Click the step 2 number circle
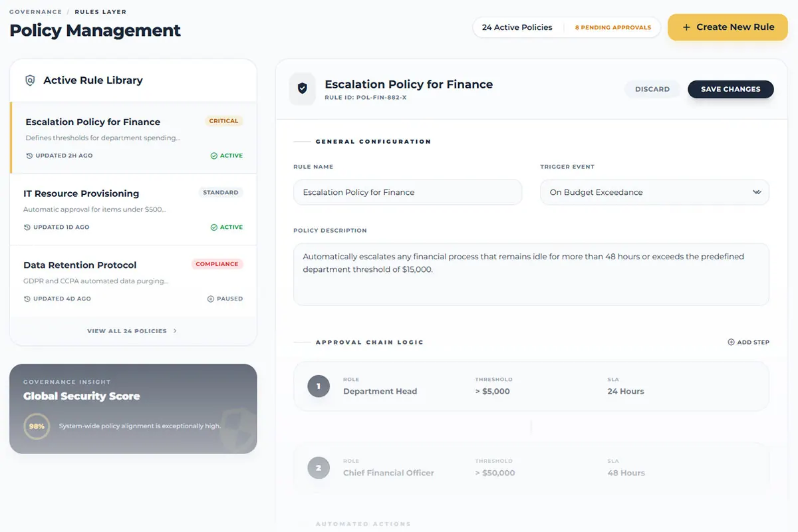Viewport: 798px width, 532px height. point(319,467)
